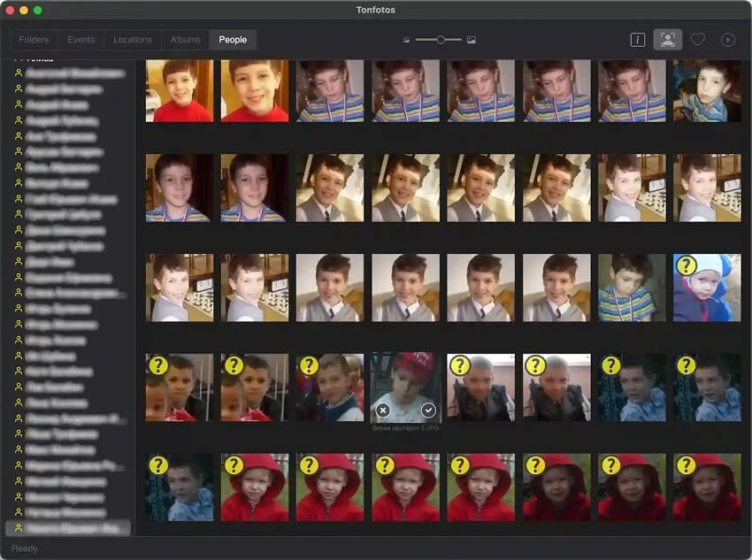752x560 pixels.
Task: Open the photo info panel icon
Action: (x=637, y=40)
